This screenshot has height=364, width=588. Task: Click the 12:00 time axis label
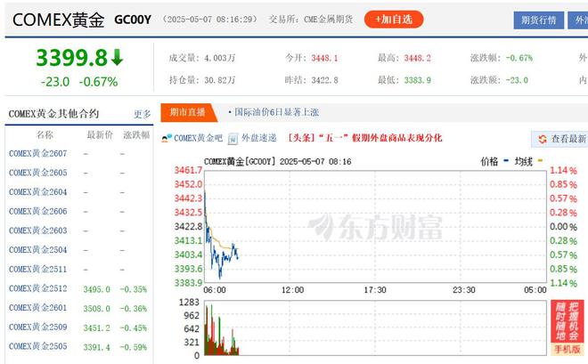click(x=292, y=290)
